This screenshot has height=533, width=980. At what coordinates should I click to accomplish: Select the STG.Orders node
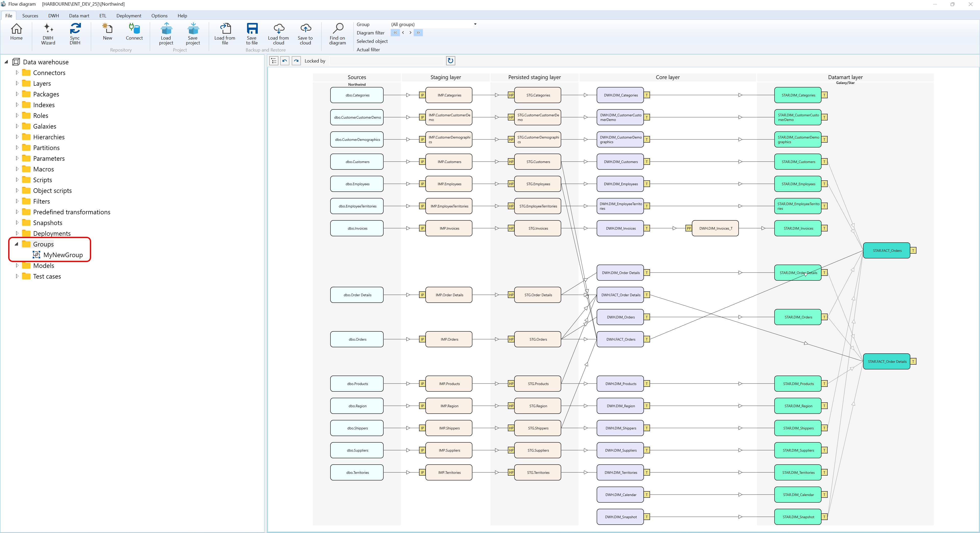pyautogui.click(x=537, y=339)
